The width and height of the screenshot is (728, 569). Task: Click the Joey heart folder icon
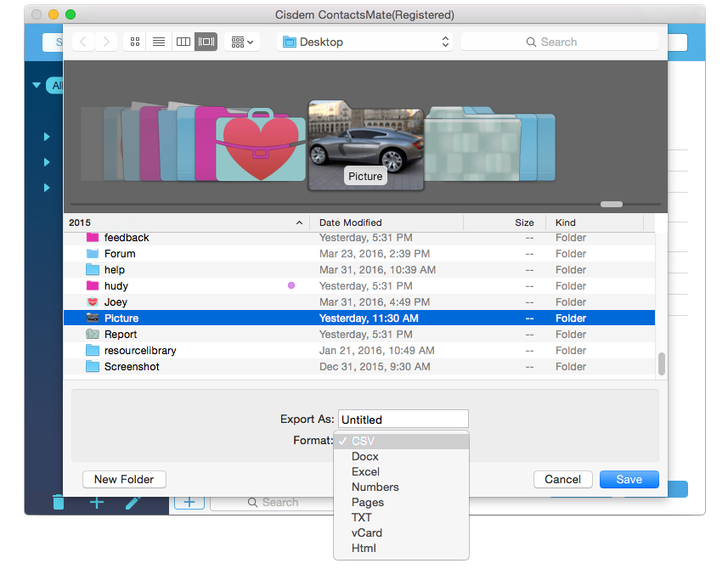pyautogui.click(x=93, y=302)
